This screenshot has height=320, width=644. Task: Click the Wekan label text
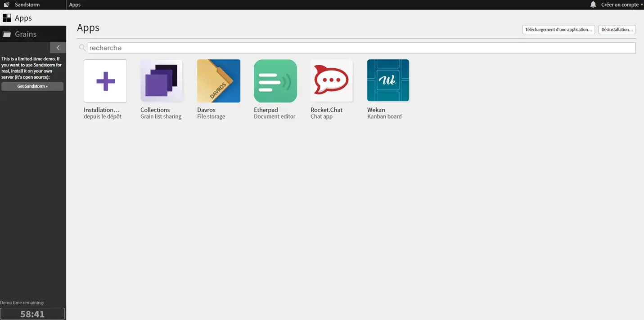point(376,110)
